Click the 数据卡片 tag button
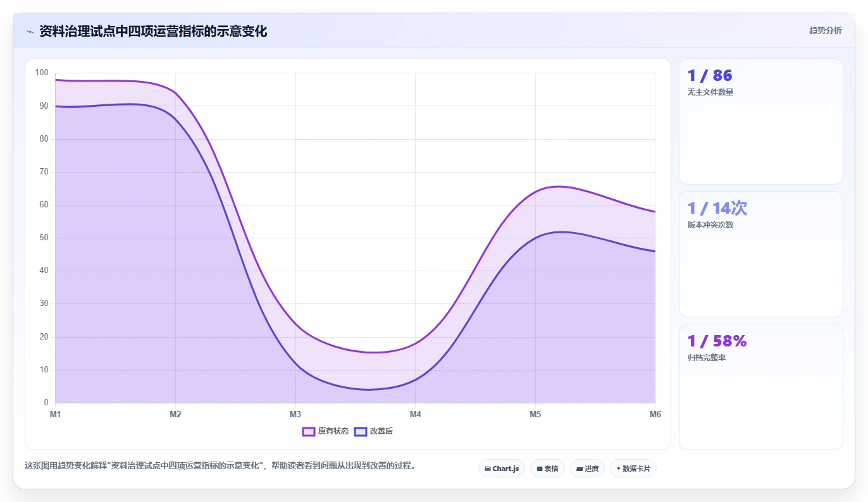 pyautogui.click(x=633, y=468)
